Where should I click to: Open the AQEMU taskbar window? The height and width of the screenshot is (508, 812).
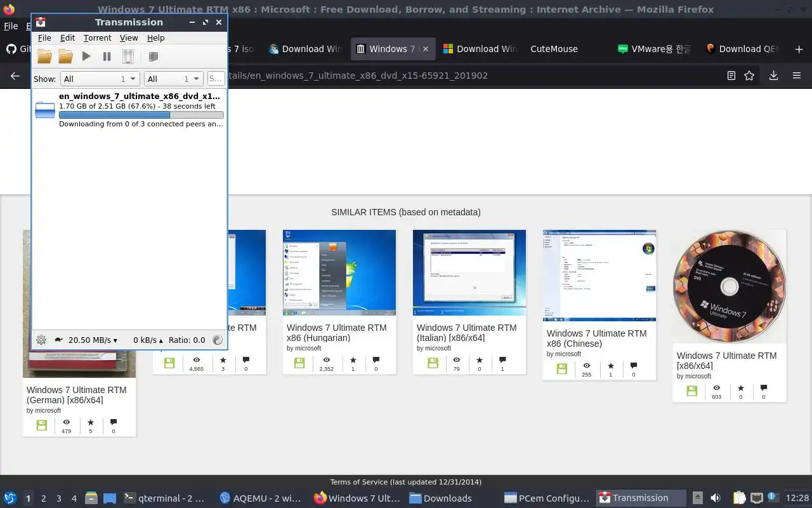coord(261,498)
